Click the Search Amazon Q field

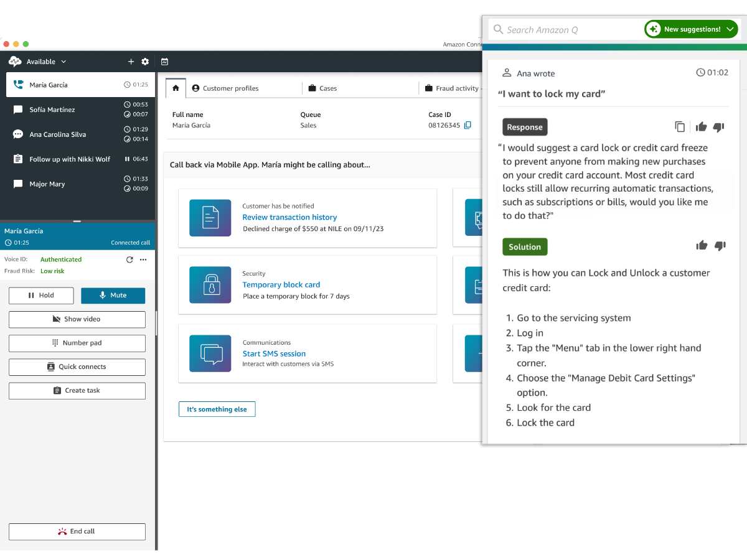565,29
